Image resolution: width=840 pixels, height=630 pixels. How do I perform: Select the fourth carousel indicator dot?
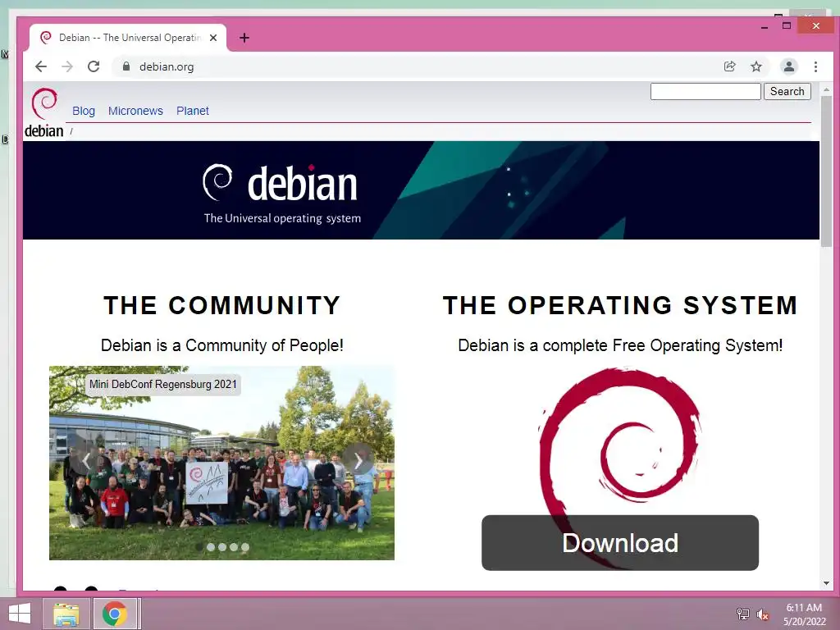(234, 547)
